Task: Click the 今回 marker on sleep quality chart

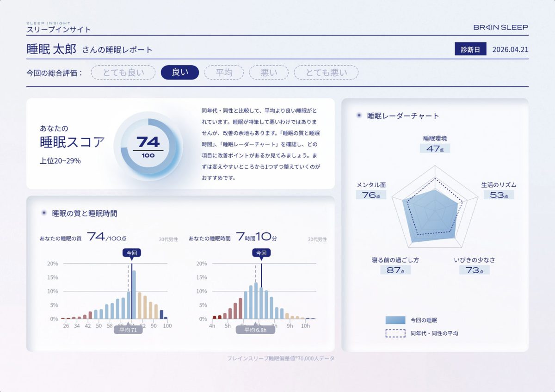Action: (x=132, y=253)
